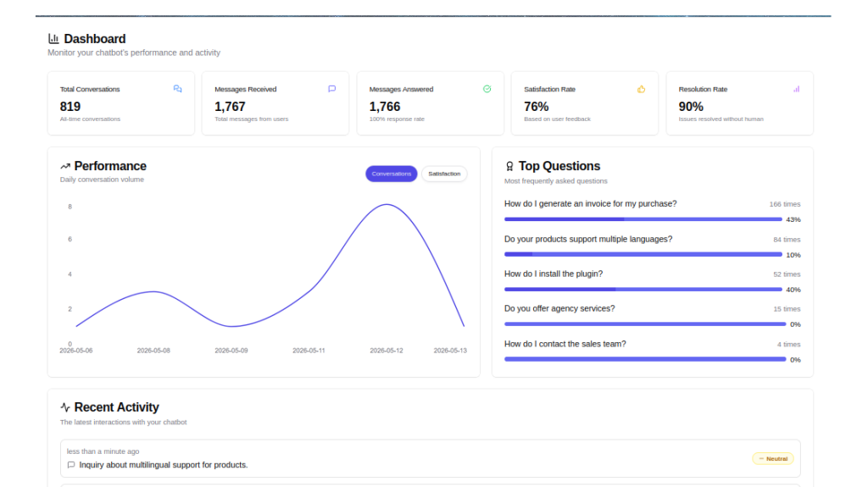Click the 2026-05-09 axis date label
This screenshot has width=868, height=487.
pyautogui.click(x=231, y=351)
